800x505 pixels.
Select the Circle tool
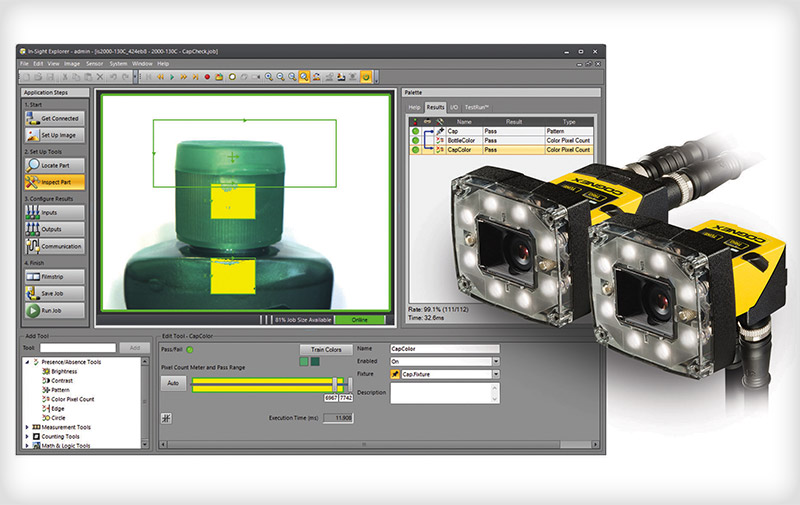pos(54,418)
